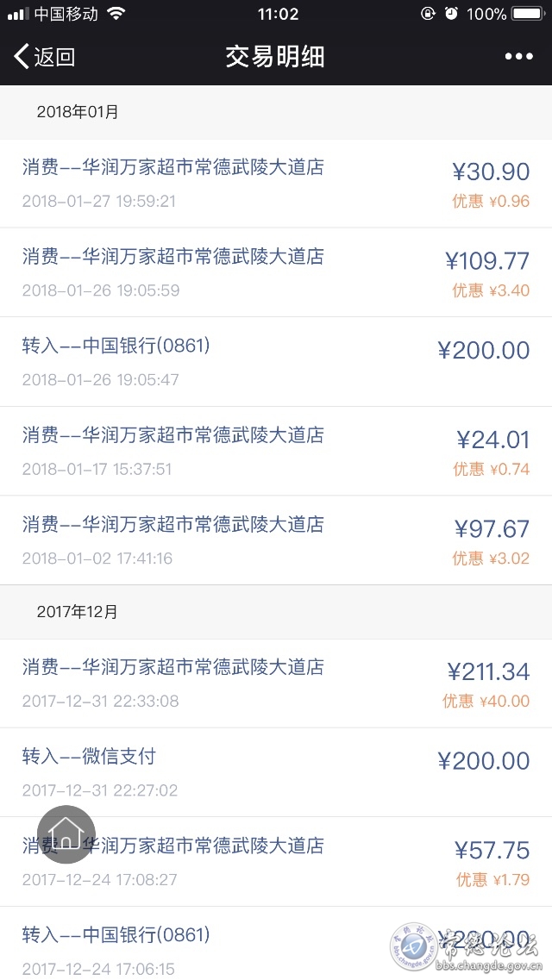Screen dimensions: 552x980
Task: Tap the rotation lock icon in status bar
Action: click(428, 13)
